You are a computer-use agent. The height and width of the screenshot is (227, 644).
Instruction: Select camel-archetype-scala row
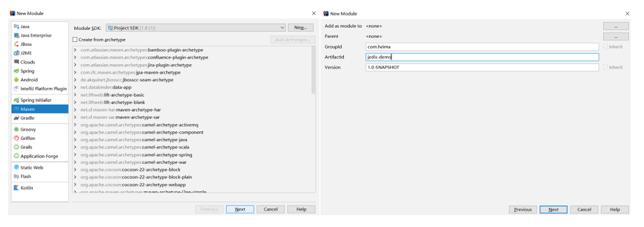point(192,147)
